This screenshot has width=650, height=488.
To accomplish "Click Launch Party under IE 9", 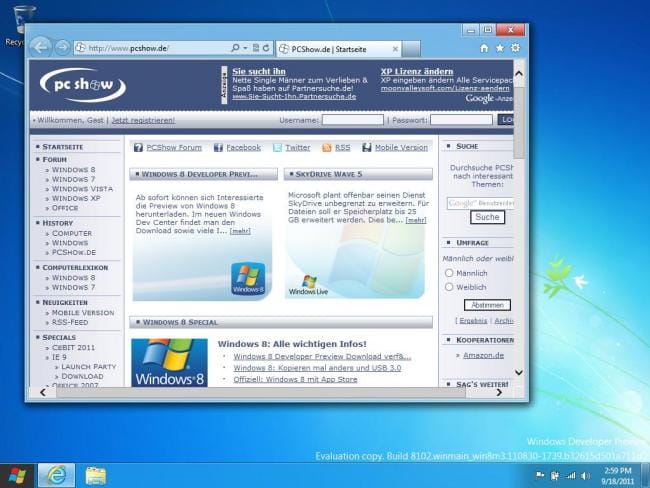I will pos(89,367).
